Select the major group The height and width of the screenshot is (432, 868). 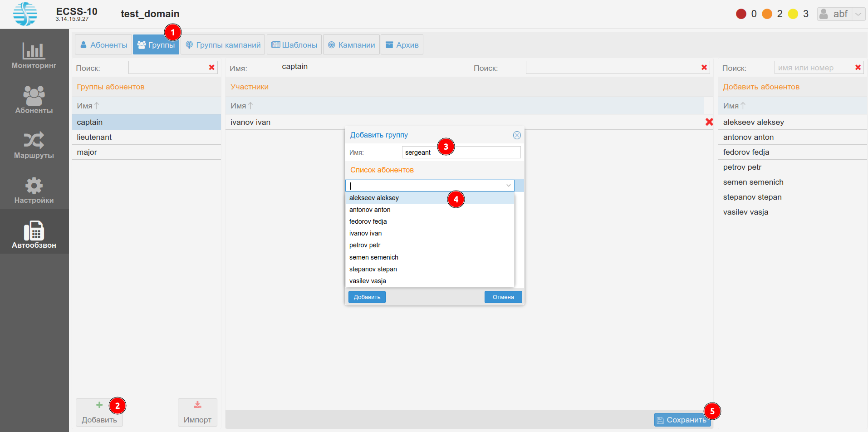click(147, 152)
